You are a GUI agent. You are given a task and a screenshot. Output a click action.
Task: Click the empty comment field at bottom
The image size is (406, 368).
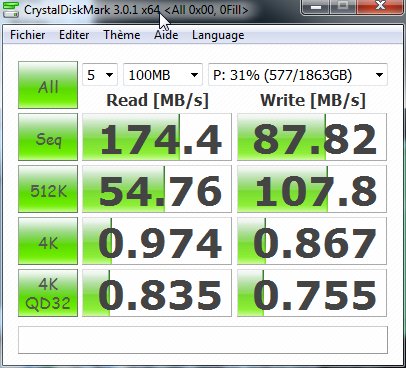coord(203,340)
